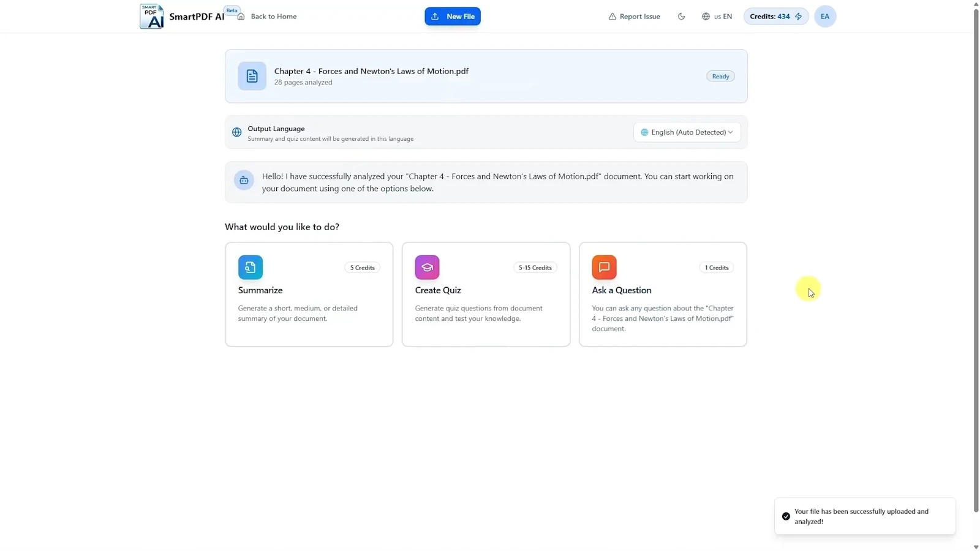Upload a new file with New File button

[x=453, y=17]
